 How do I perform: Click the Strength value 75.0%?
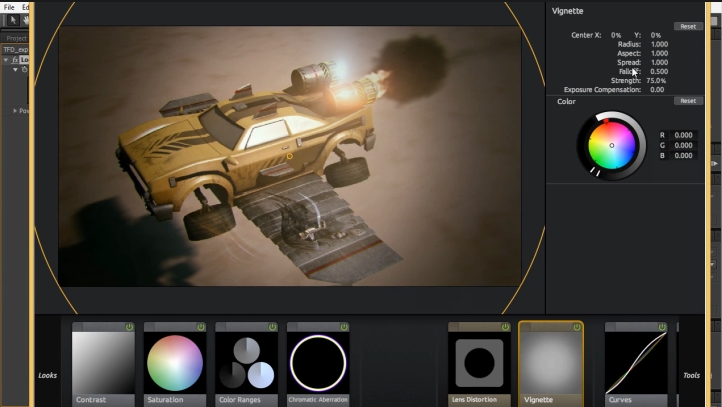pyautogui.click(x=656, y=81)
